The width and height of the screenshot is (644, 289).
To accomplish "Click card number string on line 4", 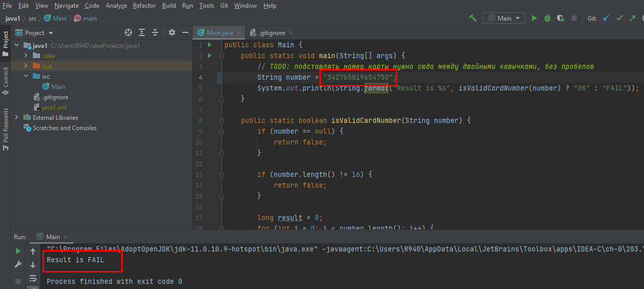I will point(358,77).
